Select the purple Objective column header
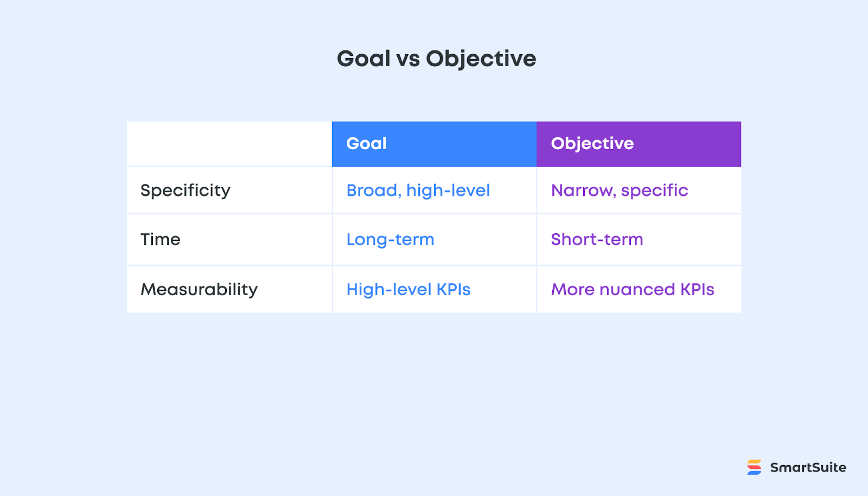The image size is (868, 496). click(x=639, y=144)
